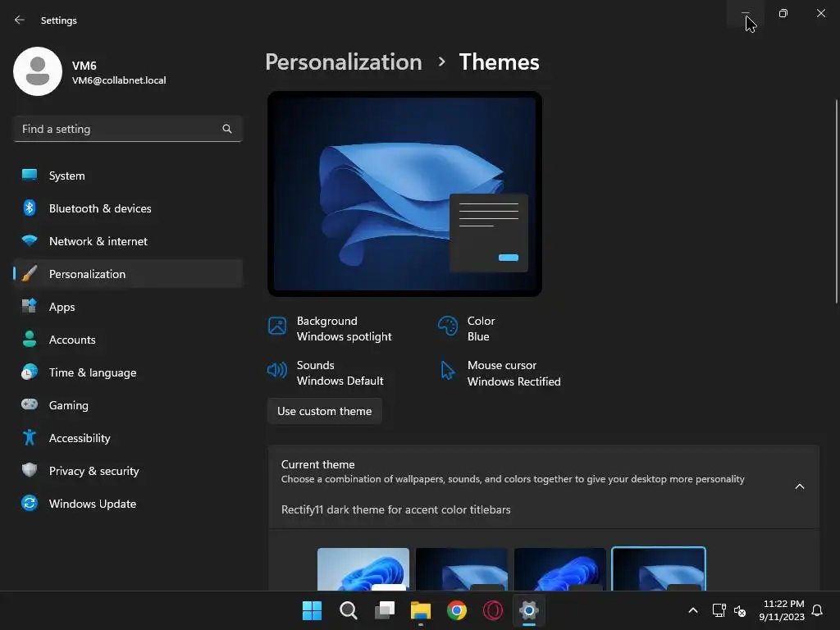The width and height of the screenshot is (840, 630).
Task: Click the Mouse cursor pointer icon
Action: [447, 370]
